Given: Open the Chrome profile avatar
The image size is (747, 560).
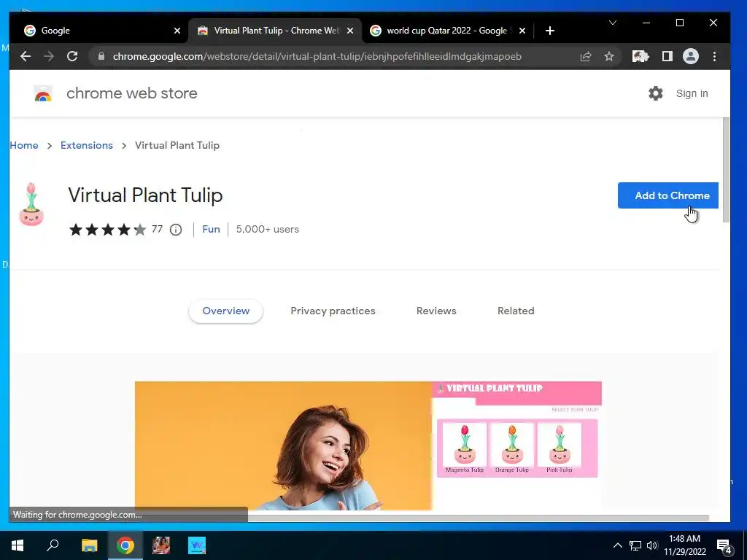Looking at the screenshot, I should [x=690, y=56].
